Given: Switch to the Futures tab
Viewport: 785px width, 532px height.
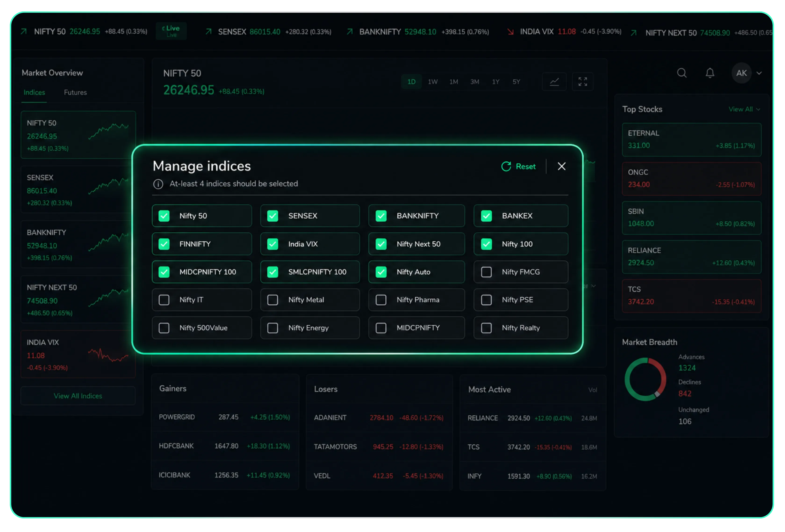Looking at the screenshot, I should coord(75,92).
